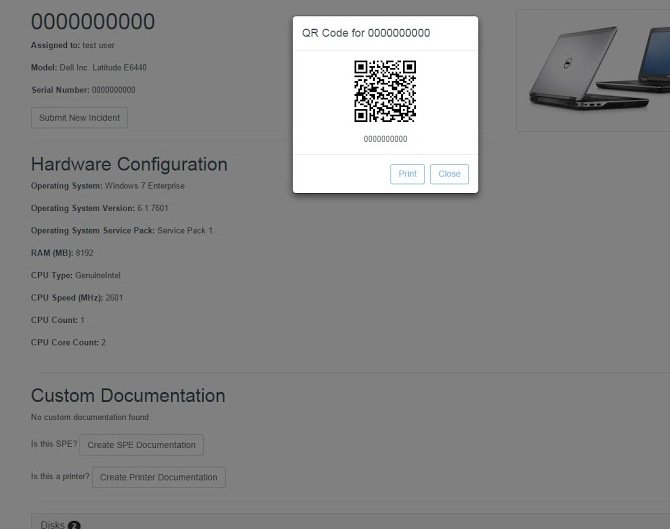Click 'CPU Speed (MHz): 2601' line
This screenshot has width=670, height=529.
(x=77, y=298)
